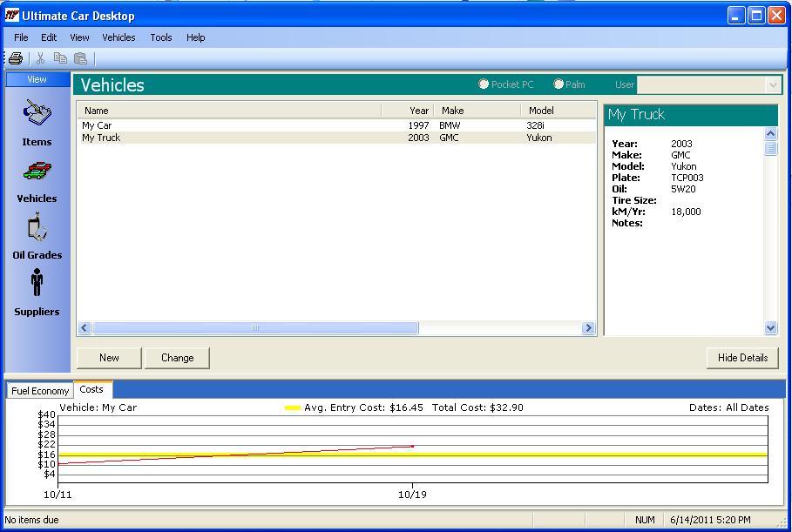Image resolution: width=792 pixels, height=532 pixels.
Task: Click the Total Cost: $32.90 label
Action: pos(477,407)
